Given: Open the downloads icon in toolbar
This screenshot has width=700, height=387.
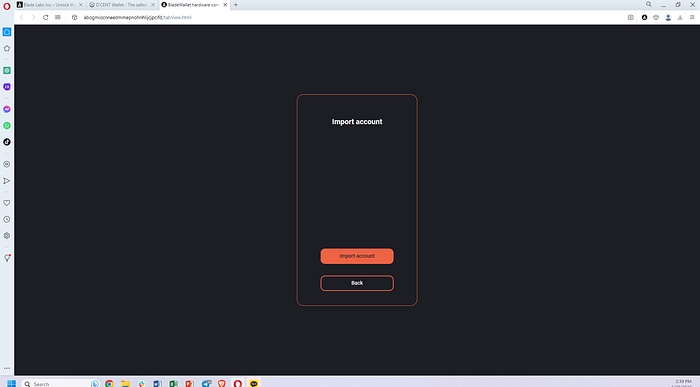Looking at the screenshot, I should [x=680, y=17].
